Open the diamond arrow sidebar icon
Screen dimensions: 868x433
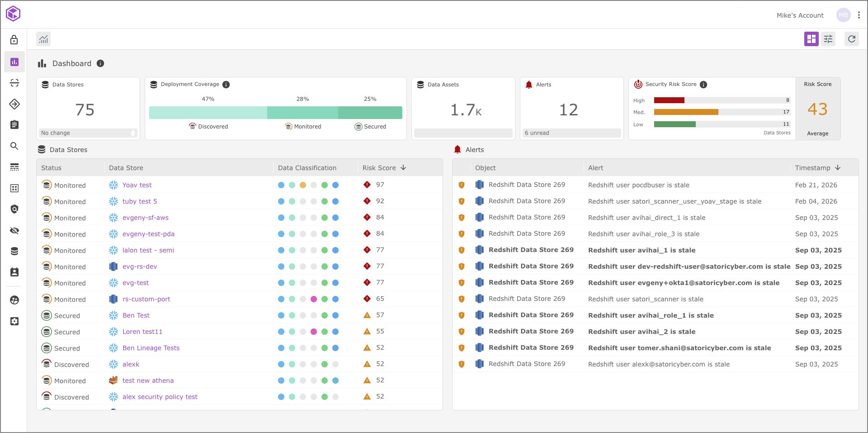(x=14, y=104)
